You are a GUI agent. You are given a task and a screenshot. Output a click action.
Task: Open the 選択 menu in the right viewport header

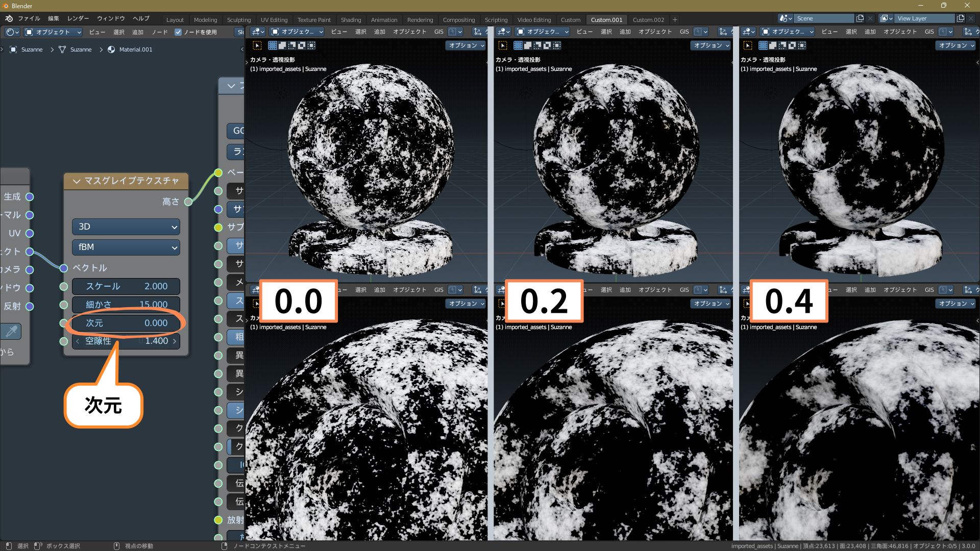(x=851, y=32)
